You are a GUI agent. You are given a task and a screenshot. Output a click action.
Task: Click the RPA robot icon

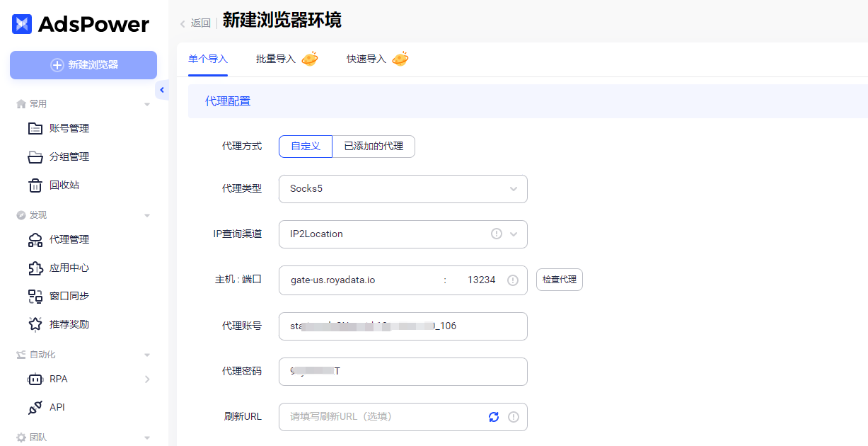pos(35,379)
